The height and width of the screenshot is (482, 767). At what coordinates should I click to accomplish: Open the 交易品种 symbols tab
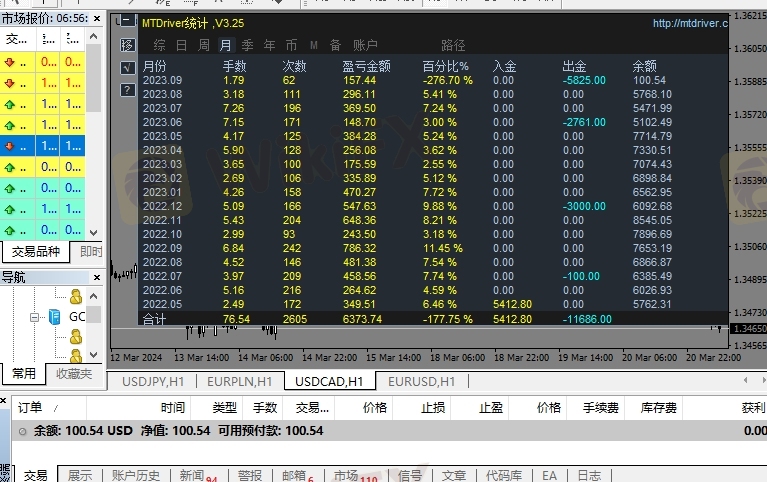tap(36, 252)
